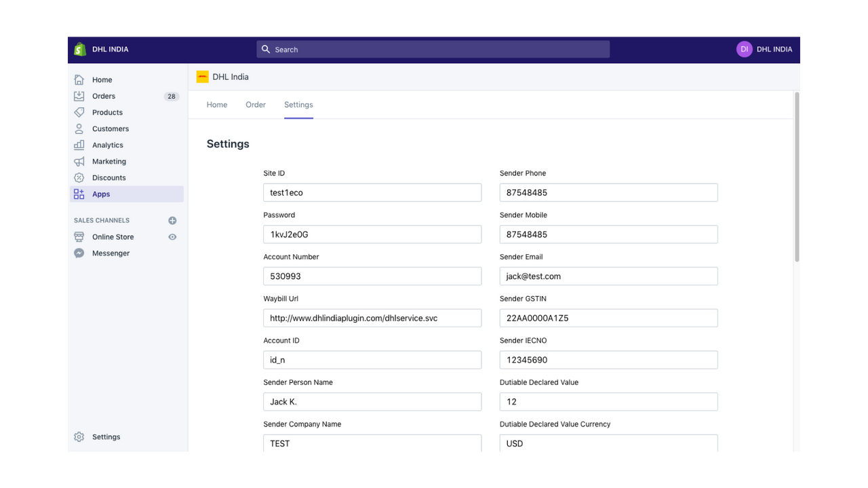This screenshot has width=868, height=488.
Task: Click the Orders inbox icon
Action: coord(79,96)
